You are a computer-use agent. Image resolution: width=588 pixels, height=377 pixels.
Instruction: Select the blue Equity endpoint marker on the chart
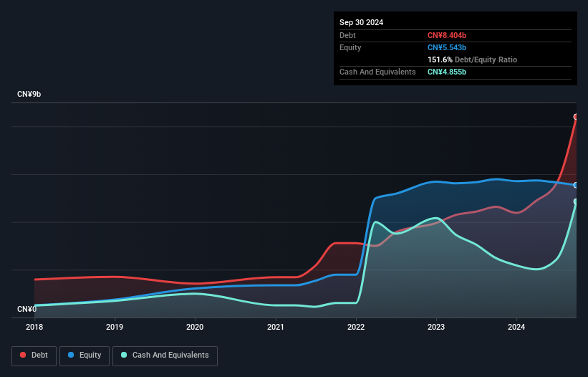(576, 186)
